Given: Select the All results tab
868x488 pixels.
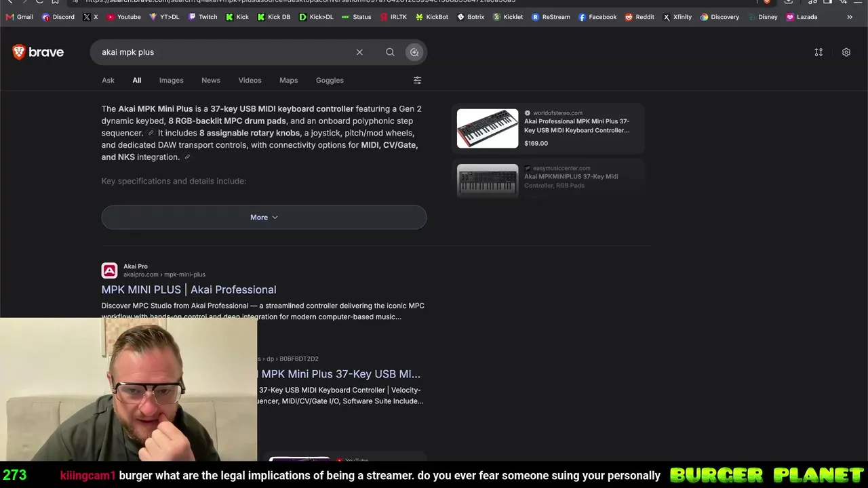Looking at the screenshot, I should [x=137, y=80].
